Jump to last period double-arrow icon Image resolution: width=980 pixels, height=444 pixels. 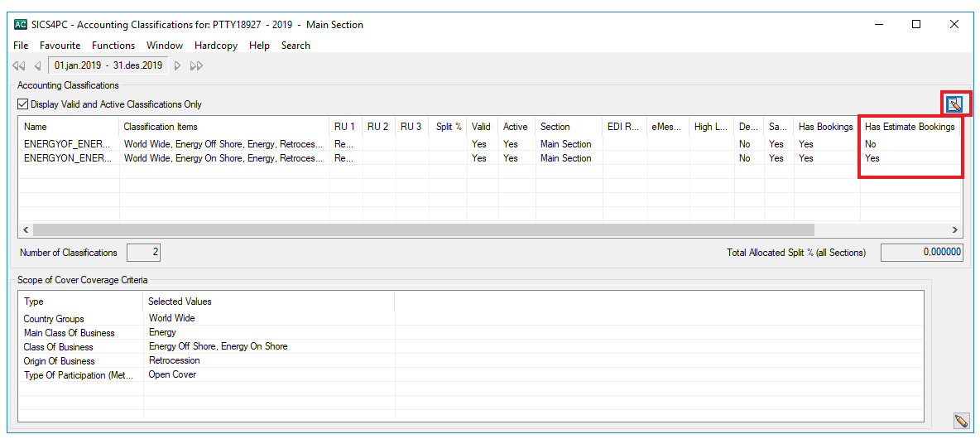pos(196,65)
